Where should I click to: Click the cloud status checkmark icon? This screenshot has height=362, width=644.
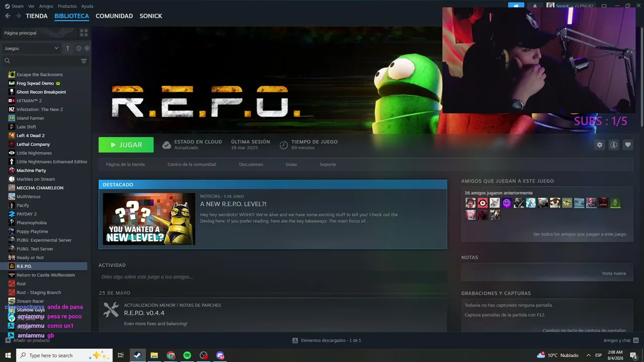167,145
